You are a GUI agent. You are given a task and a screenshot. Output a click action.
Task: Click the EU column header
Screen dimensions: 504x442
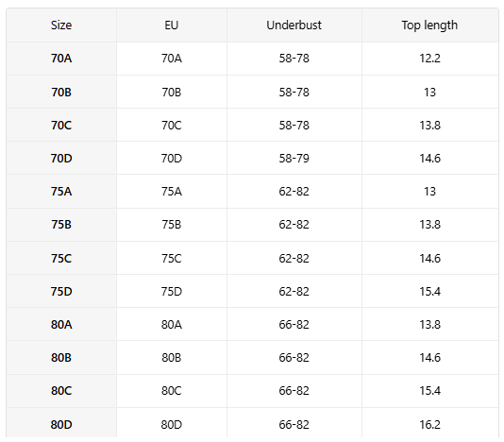(172, 25)
